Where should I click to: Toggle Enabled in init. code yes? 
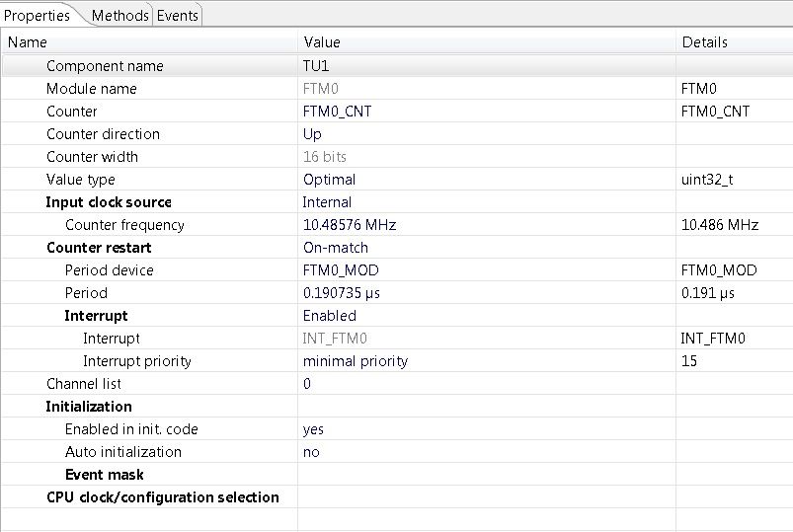tap(484, 429)
